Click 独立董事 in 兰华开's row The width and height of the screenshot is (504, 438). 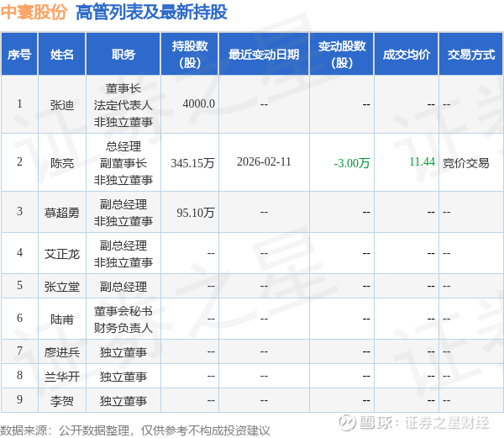click(123, 377)
